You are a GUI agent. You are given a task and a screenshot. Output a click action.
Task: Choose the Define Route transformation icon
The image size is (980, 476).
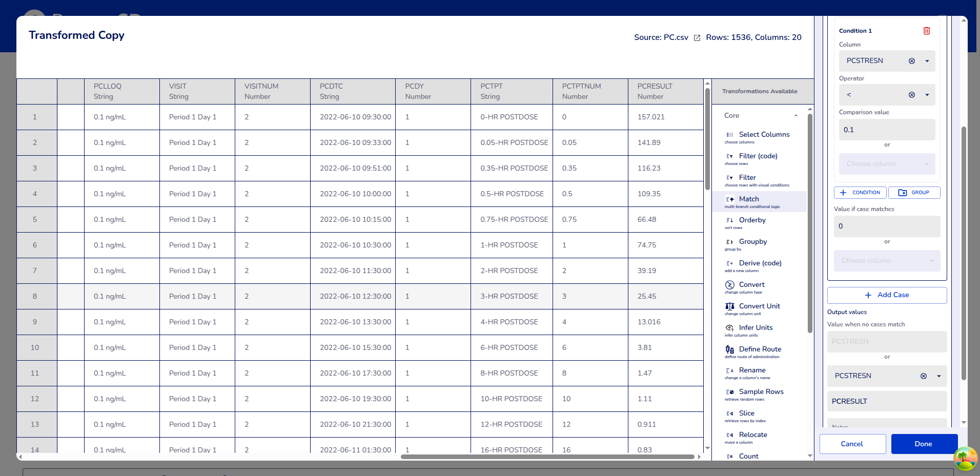click(729, 349)
